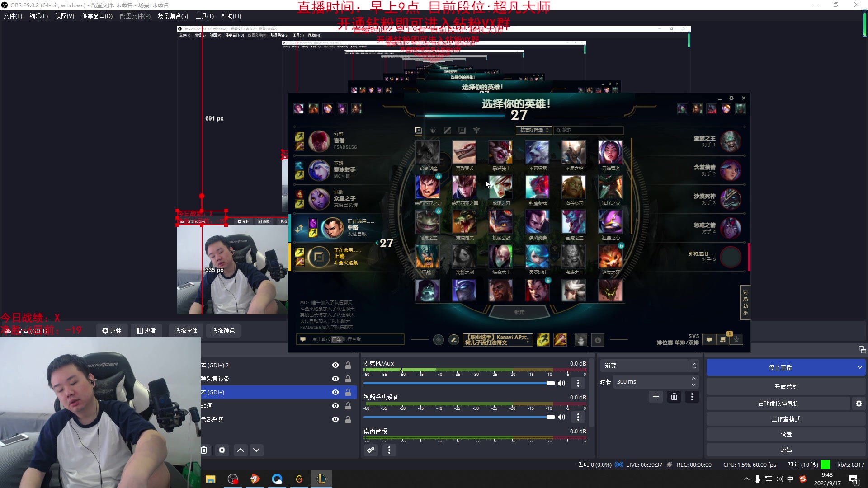Viewport: 868px width, 488px height.
Task: Hide the selected 文本 (GDI+) source
Action: click(x=335, y=392)
